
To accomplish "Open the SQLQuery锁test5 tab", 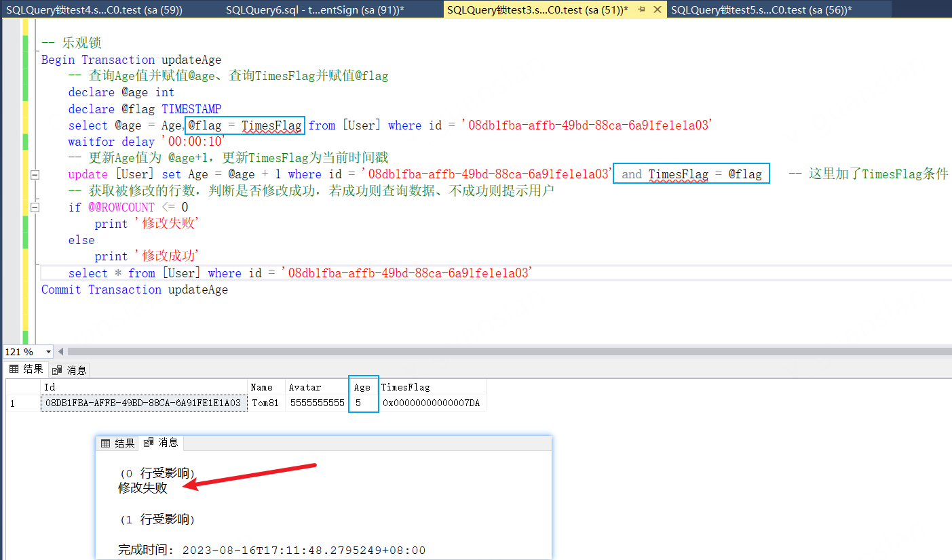I will pyautogui.click(x=761, y=9).
